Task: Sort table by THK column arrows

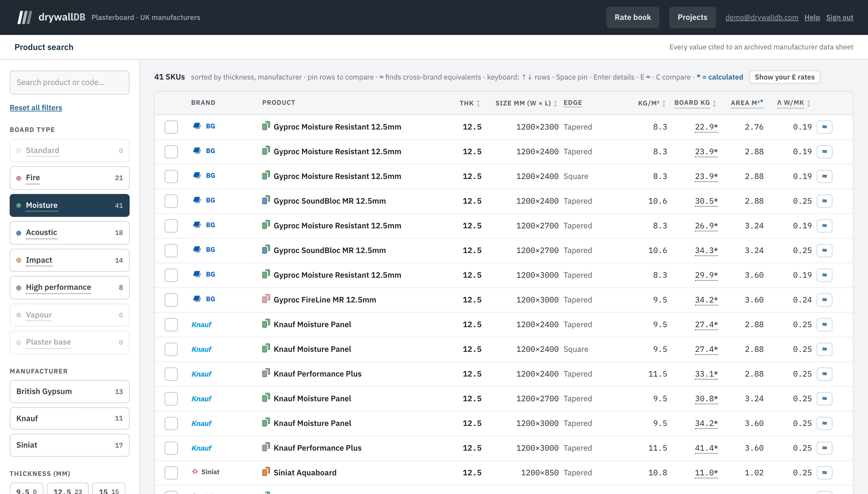Action: click(x=478, y=103)
